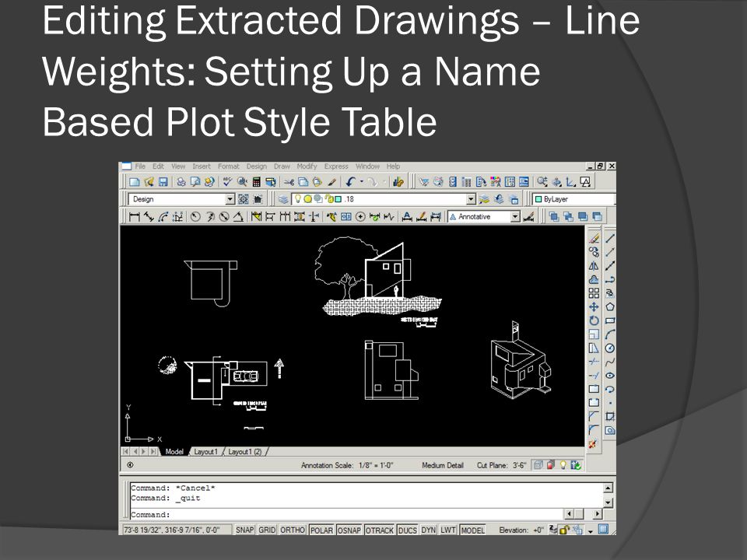
Task: Click the Open file icon
Action: (x=149, y=182)
